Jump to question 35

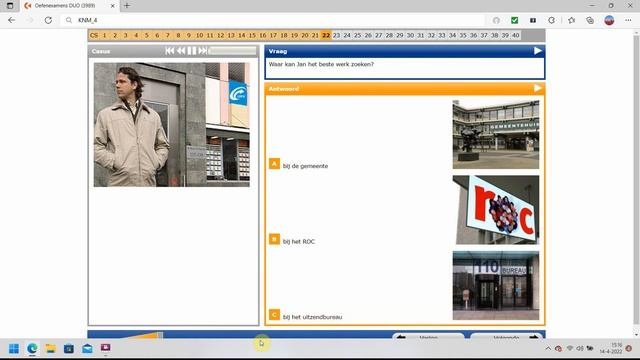point(463,36)
